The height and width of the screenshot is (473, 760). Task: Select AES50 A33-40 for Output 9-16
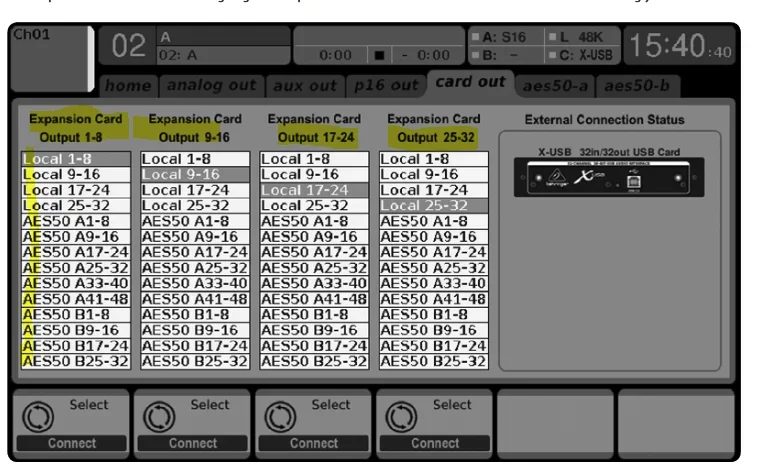(x=195, y=284)
